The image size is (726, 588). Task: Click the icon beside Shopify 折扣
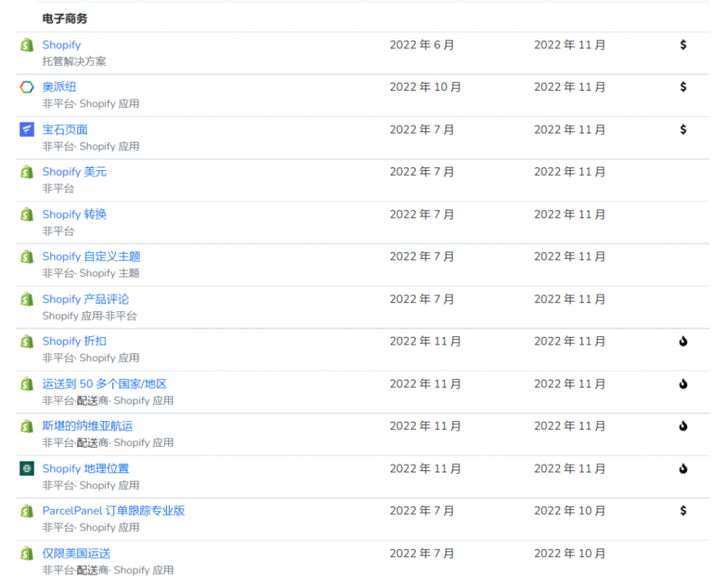[x=27, y=341]
